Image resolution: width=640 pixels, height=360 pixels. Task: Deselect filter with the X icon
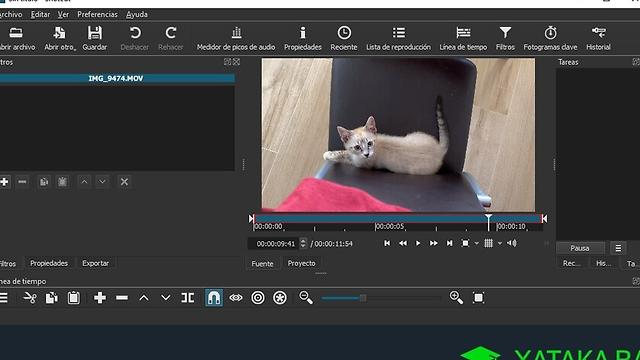click(x=124, y=182)
